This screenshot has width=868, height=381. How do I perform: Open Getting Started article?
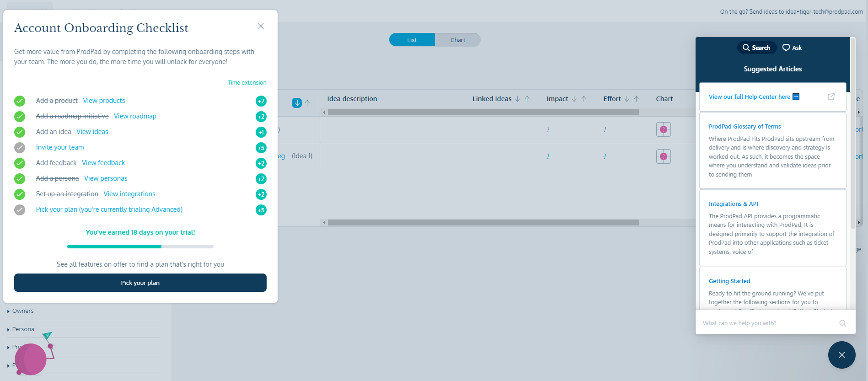click(729, 281)
